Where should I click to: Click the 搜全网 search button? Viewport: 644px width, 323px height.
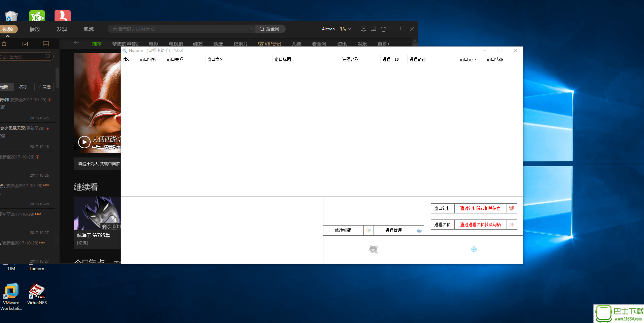point(270,29)
